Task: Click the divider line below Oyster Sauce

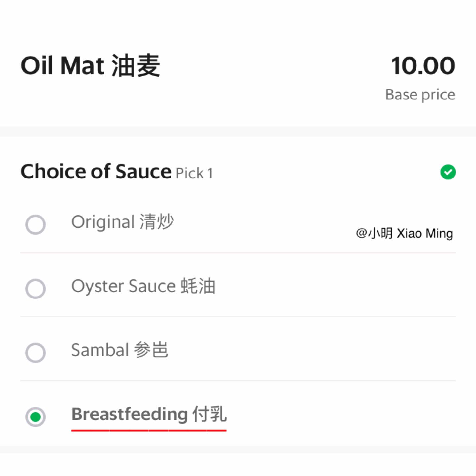Action: tap(238, 317)
